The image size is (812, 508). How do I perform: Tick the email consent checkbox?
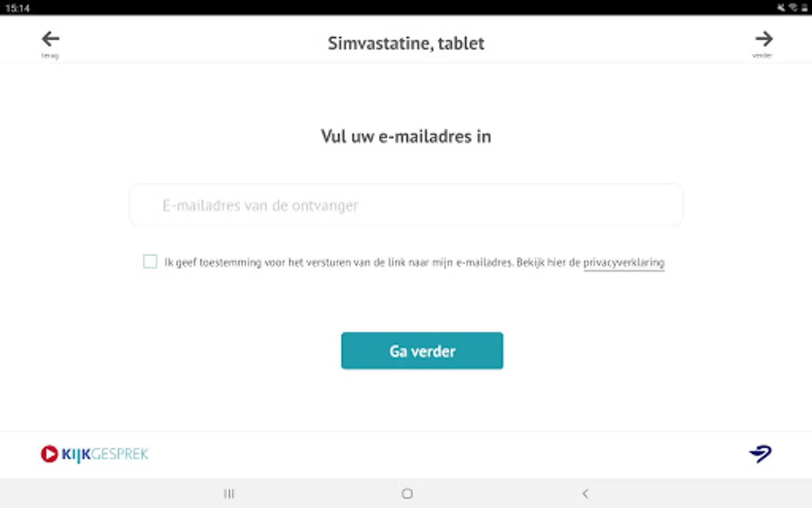[x=150, y=261]
